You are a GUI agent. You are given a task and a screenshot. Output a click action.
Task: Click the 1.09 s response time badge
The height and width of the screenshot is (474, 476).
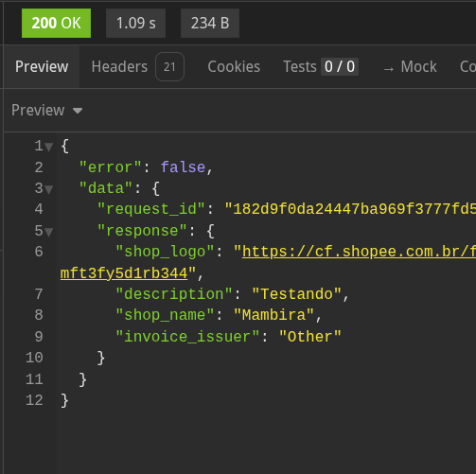pyautogui.click(x=135, y=24)
